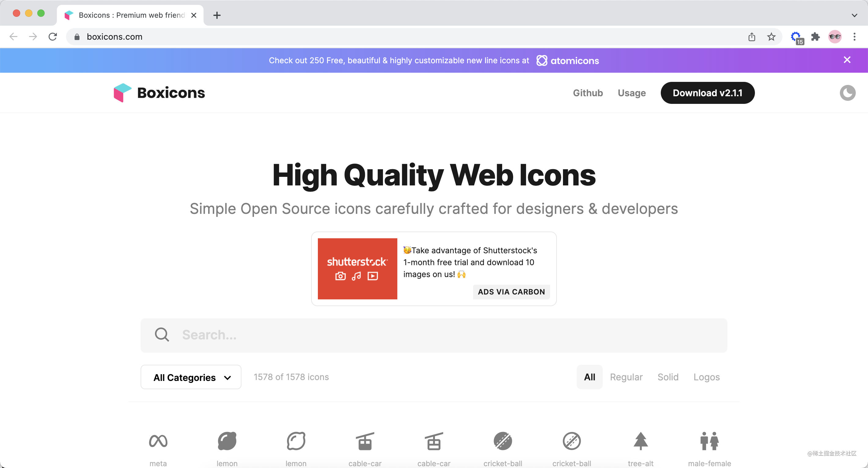Bookmark the page with the star icon
Viewport: 868px width, 468px height.
point(771,37)
